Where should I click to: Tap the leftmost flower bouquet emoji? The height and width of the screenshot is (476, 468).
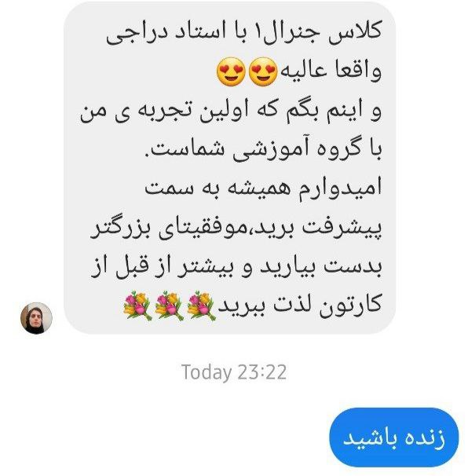(137, 306)
